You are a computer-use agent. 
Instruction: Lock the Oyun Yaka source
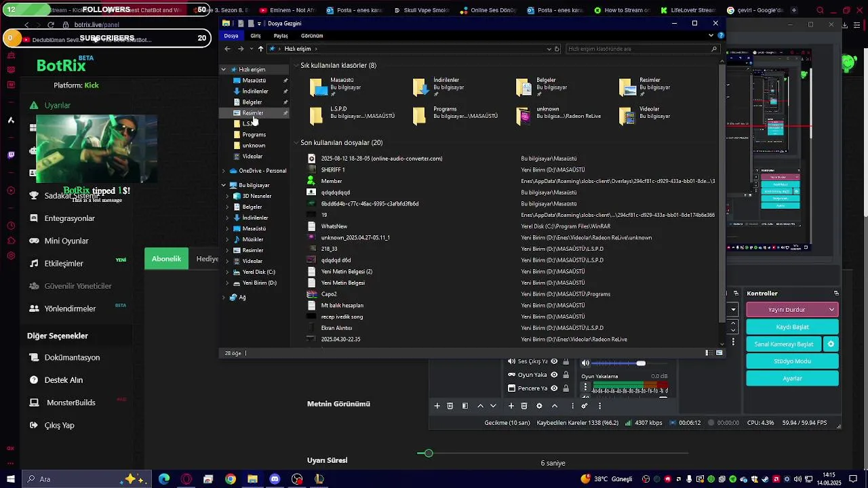[x=566, y=375]
